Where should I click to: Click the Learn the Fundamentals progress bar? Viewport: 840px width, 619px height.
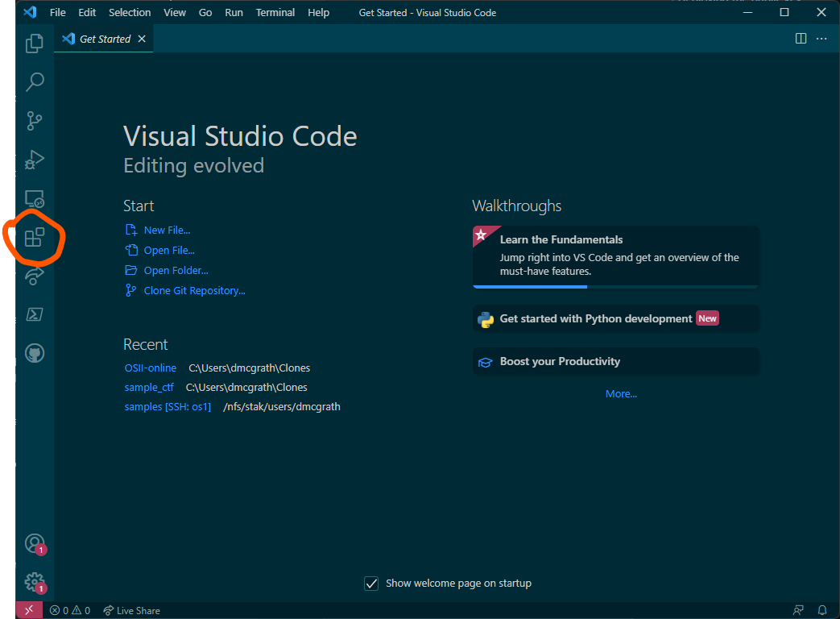click(x=615, y=287)
